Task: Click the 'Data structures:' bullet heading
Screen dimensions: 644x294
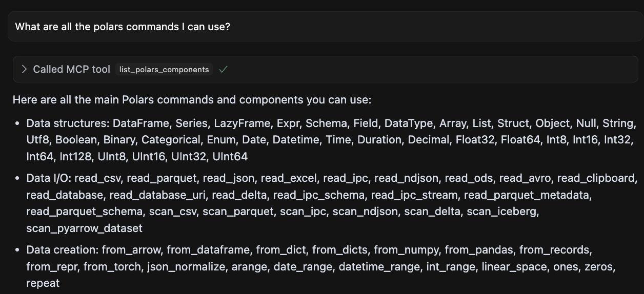Action: click(68, 123)
